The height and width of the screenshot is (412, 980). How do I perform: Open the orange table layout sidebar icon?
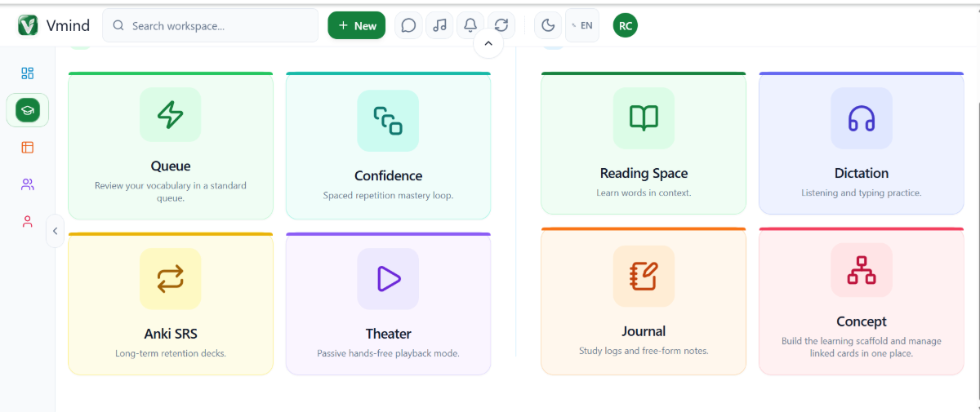pos(28,148)
